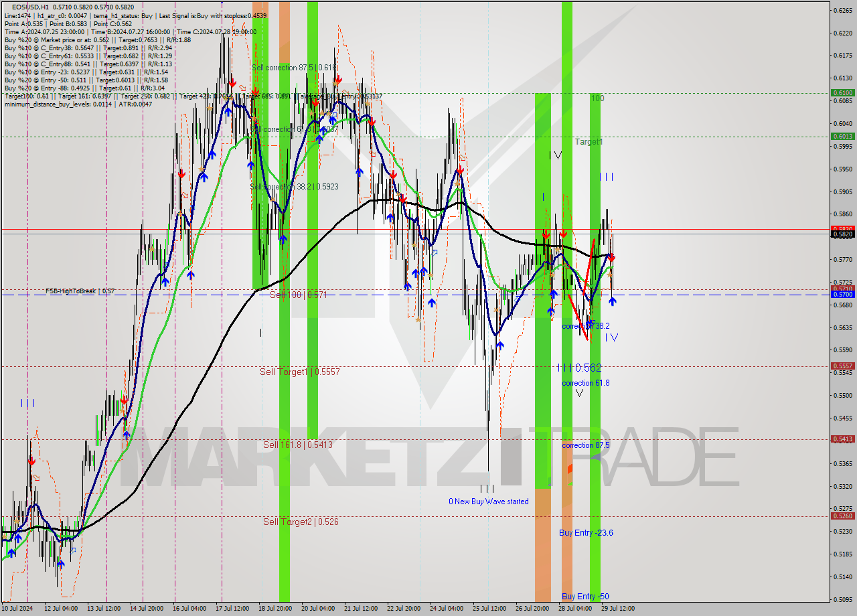This screenshot has width=857, height=616.
Task: Select the black 0.5820 current price tag
Action: (842, 234)
